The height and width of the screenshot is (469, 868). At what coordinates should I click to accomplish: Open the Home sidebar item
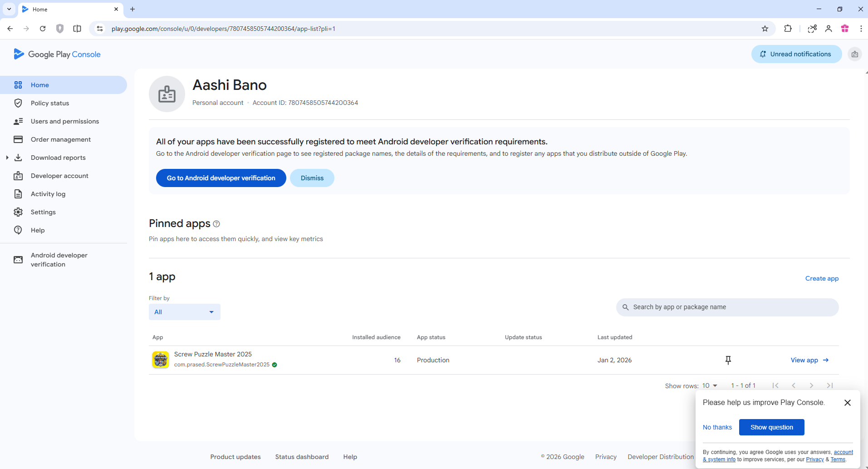coord(63,85)
